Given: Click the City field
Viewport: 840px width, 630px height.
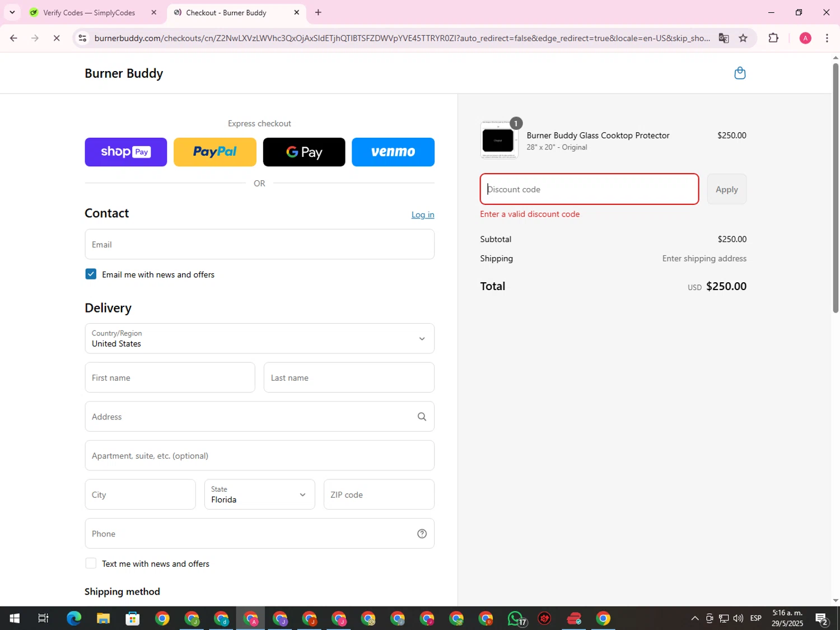Looking at the screenshot, I should pos(140,494).
